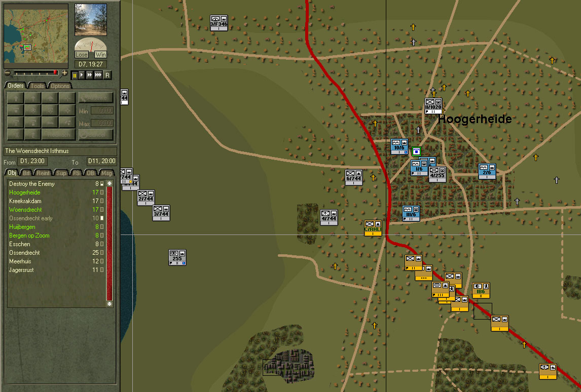
Task: Click the Reattach order button
Action: pos(58,135)
